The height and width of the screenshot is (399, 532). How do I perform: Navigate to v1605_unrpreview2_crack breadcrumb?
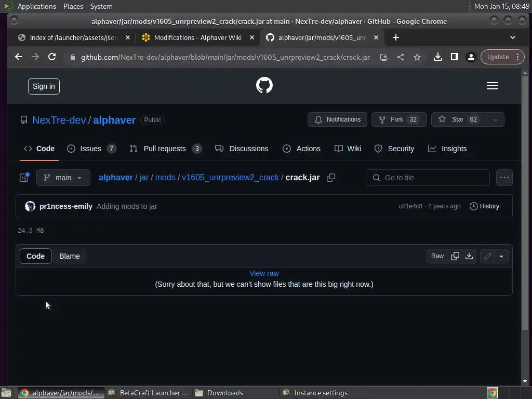[230, 178]
